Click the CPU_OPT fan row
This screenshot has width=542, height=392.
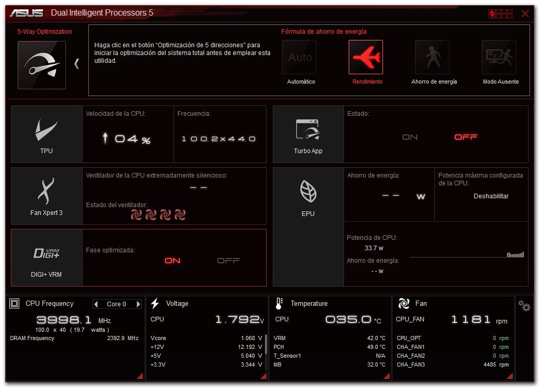click(453, 338)
